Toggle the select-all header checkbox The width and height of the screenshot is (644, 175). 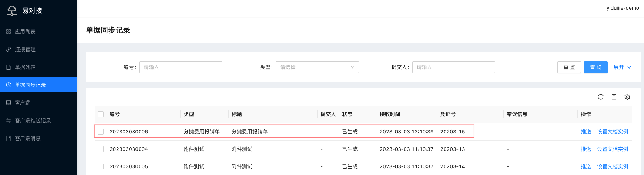tap(101, 114)
